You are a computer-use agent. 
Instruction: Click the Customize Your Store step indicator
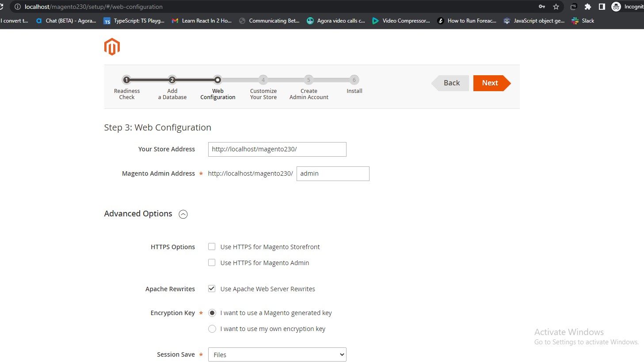pyautogui.click(x=263, y=80)
